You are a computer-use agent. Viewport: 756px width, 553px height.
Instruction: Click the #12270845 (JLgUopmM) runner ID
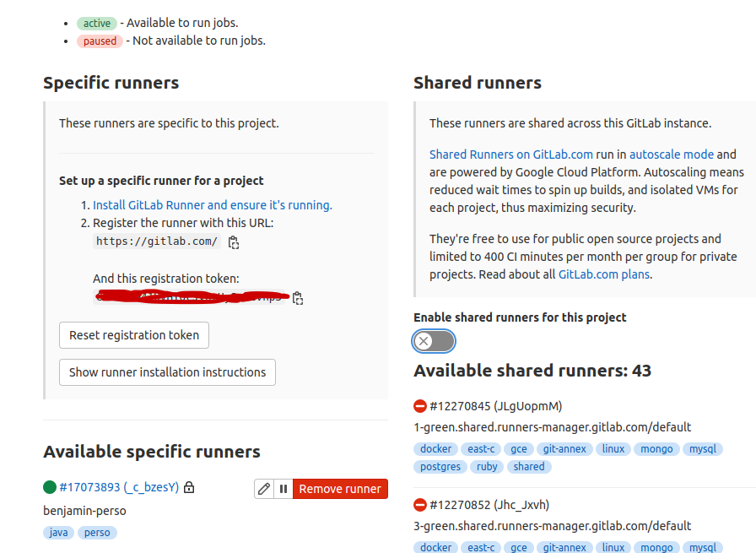(496, 406)
